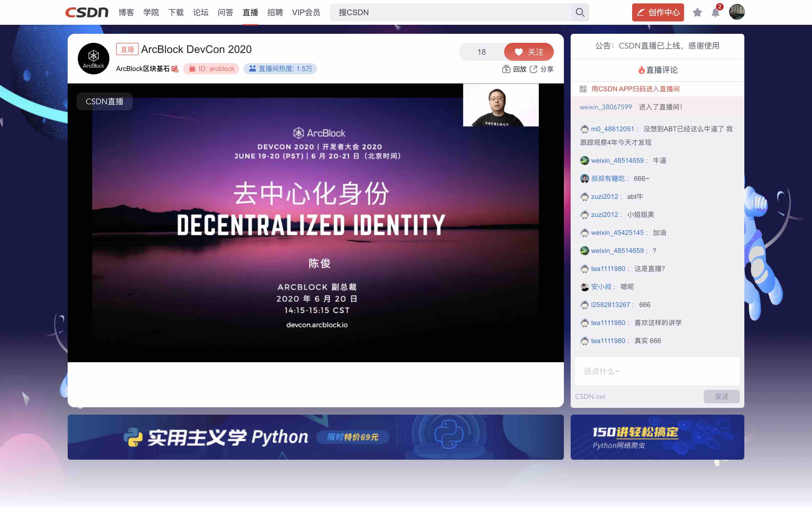The image size is (812, 507).
Task: Click the 创作中心 button
Action: click(658, 12)
